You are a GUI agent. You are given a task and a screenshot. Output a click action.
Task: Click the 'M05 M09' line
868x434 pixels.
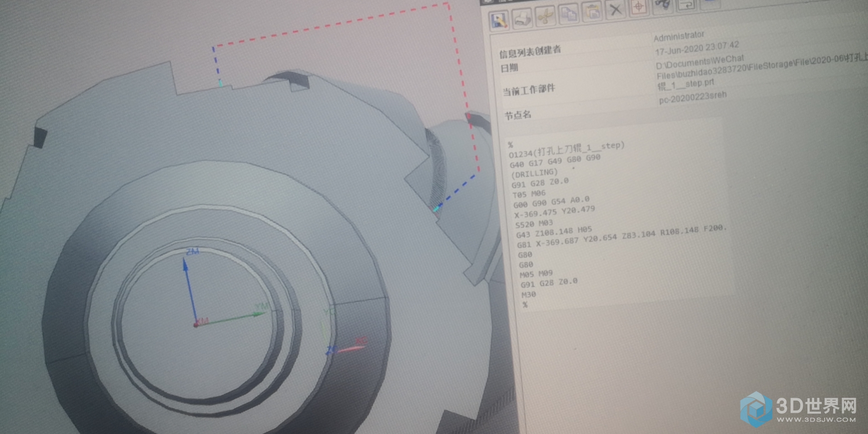[x=536, y=274]
